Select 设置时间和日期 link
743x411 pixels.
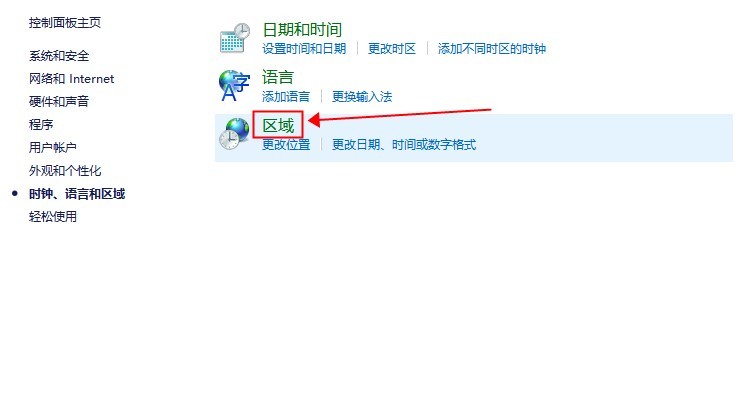point(304,49)
